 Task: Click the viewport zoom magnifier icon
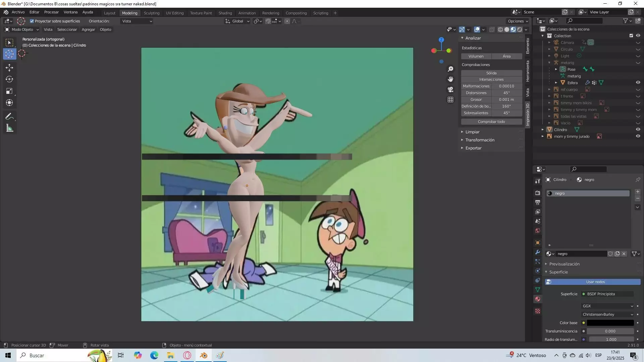450,69
